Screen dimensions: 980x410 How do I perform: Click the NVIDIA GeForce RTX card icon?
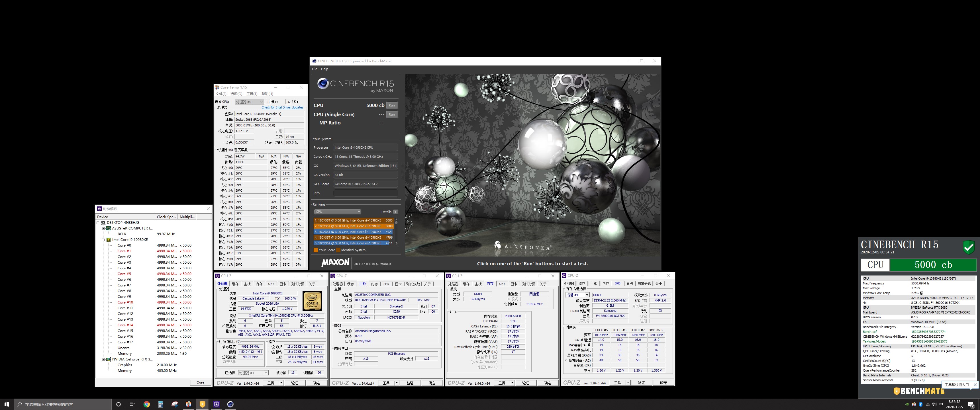coord(109,359)
